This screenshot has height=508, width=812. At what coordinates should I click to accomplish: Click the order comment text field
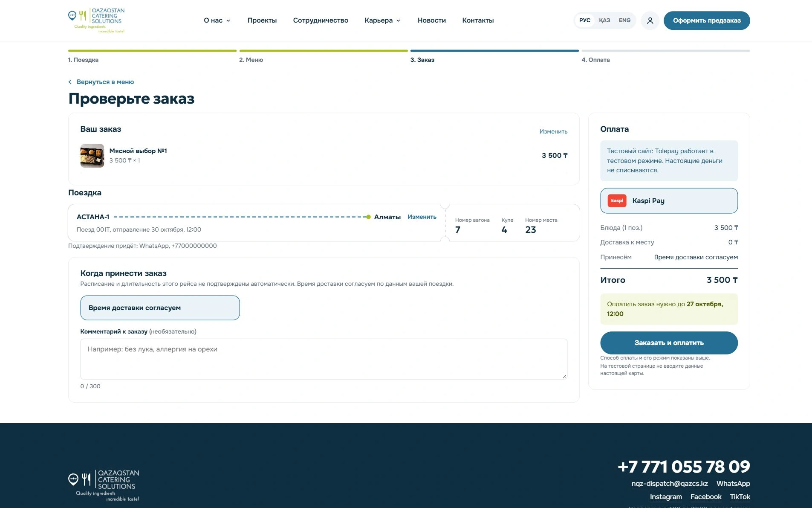324,359
